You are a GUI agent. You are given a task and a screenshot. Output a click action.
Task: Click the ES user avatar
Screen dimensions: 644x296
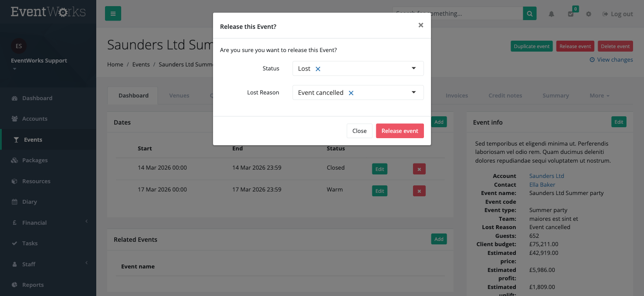coord(19,46)
